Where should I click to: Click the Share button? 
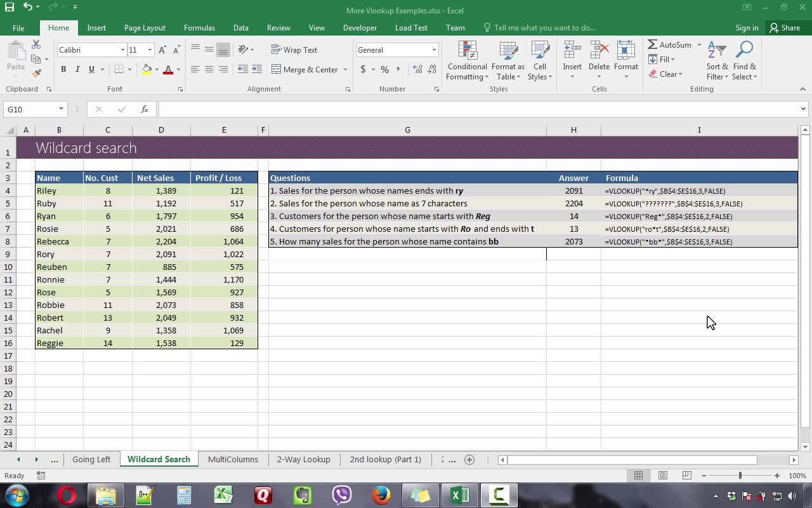point(785,28)
